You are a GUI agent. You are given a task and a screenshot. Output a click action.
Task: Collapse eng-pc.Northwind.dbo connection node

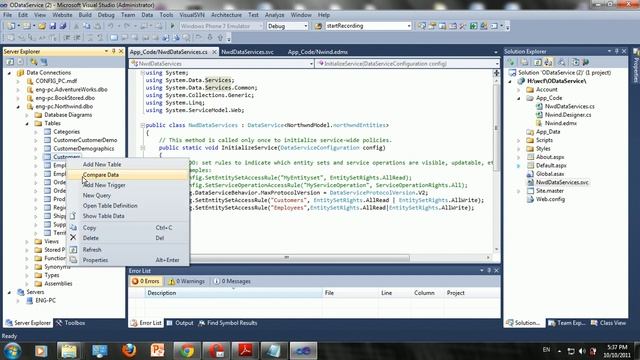pos(18,107)
